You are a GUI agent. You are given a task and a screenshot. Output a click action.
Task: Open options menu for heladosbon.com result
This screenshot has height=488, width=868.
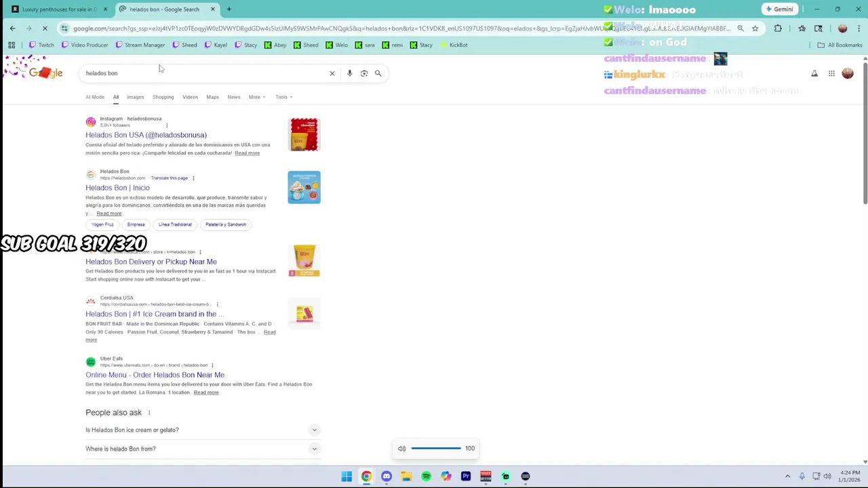pyautogui.click(x=193, y=178)
